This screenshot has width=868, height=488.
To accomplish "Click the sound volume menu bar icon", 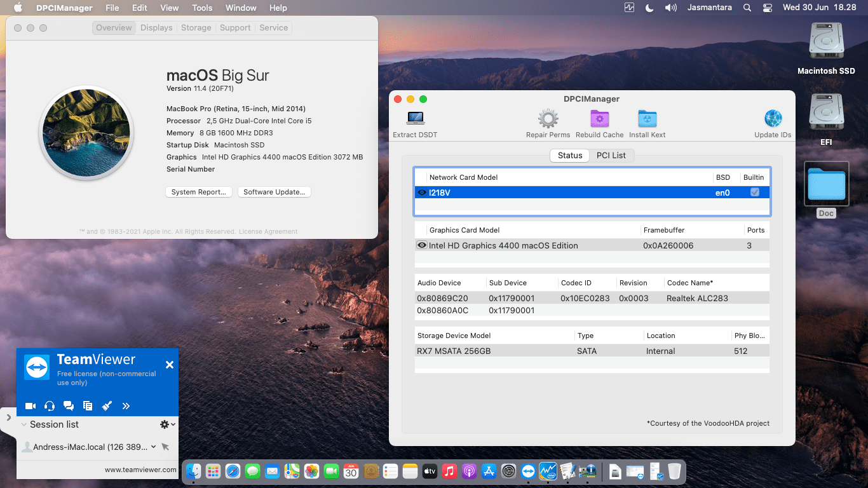I will [670, 8].
